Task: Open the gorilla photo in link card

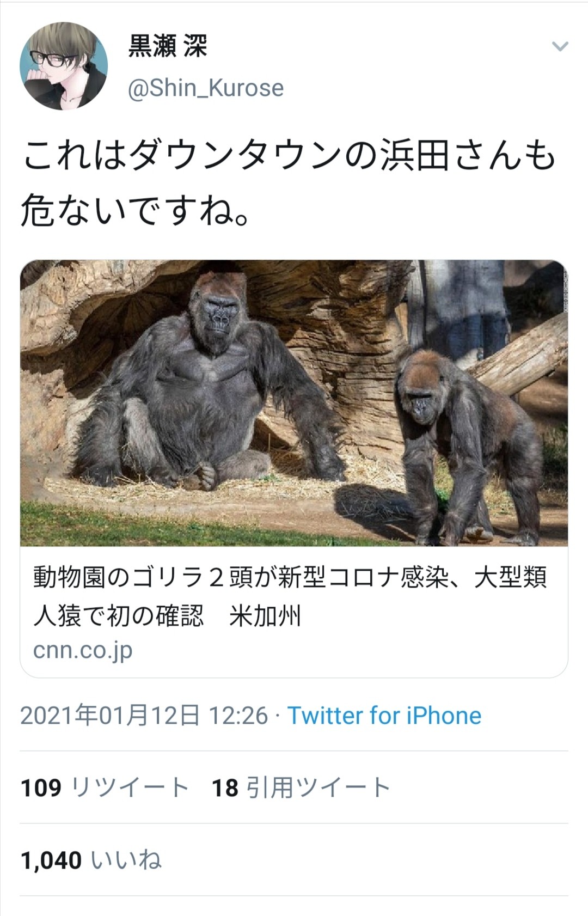Action: (294, 403)
